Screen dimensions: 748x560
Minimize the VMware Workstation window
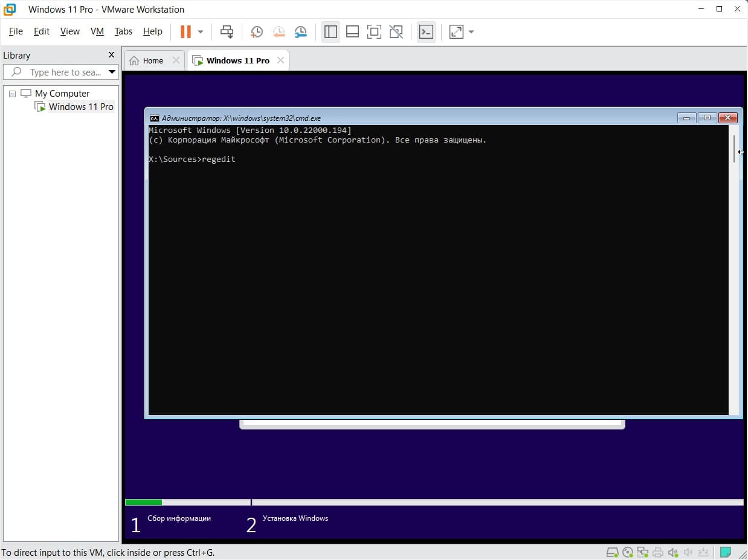click(701, 9)
